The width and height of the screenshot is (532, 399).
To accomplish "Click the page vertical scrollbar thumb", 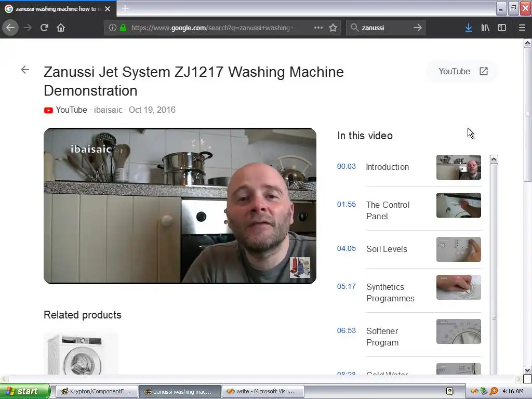I will pos(528,115).
